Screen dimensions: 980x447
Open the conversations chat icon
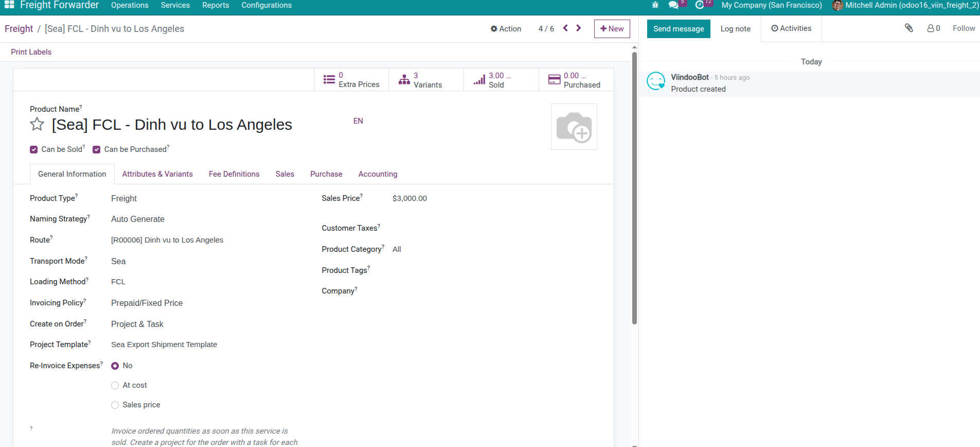(673, 5)
